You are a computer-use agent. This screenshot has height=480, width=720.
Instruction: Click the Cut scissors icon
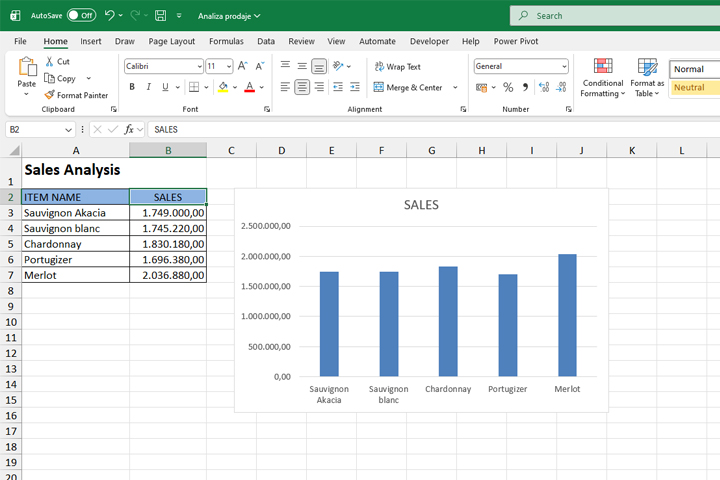pyautogui.click(x=49, y=61)
